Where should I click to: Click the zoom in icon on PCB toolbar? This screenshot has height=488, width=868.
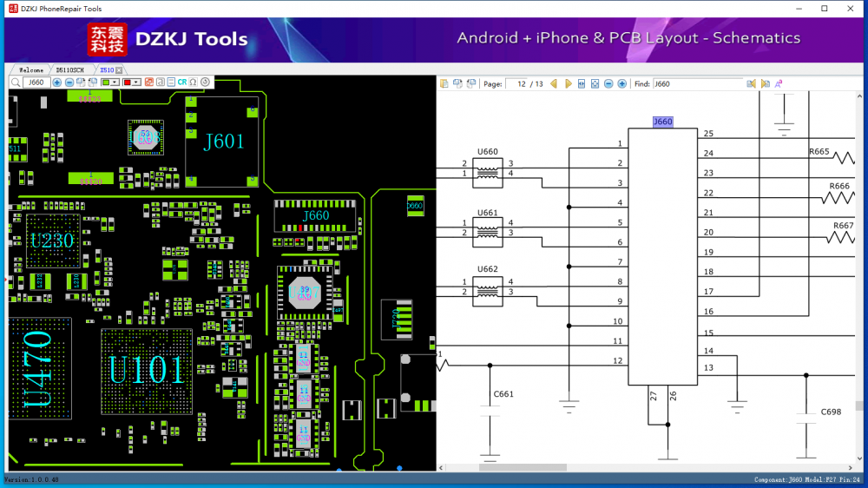(57, 82)
